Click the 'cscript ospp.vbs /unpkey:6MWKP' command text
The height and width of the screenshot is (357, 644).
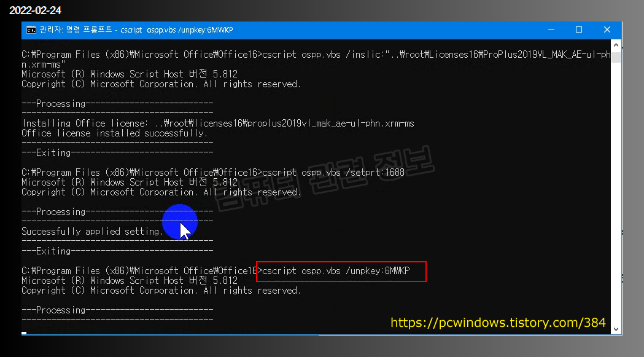pyautogui.click(x=336, y=270)
